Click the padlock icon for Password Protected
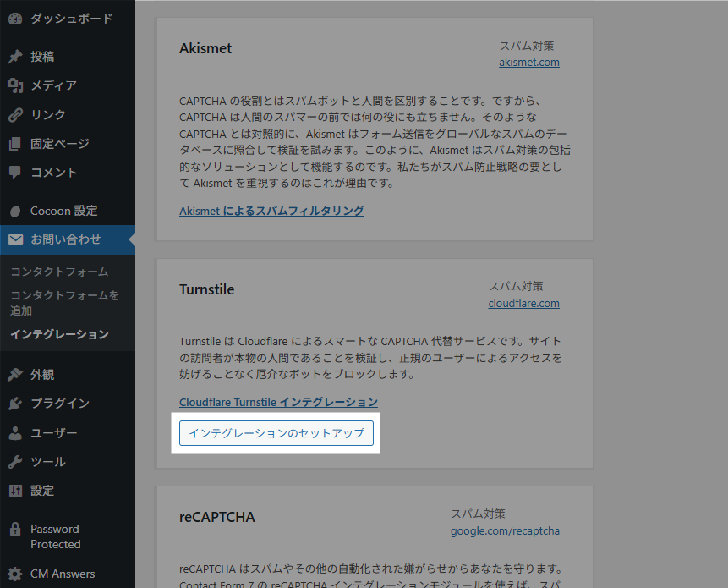The width and height of the screenshot is (728, 588). tap(15, 529)
